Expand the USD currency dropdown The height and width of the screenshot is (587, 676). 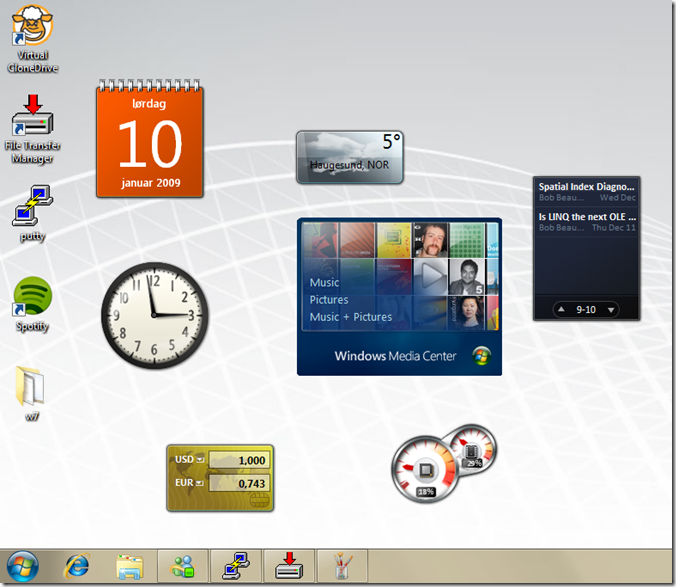[200, 460]
